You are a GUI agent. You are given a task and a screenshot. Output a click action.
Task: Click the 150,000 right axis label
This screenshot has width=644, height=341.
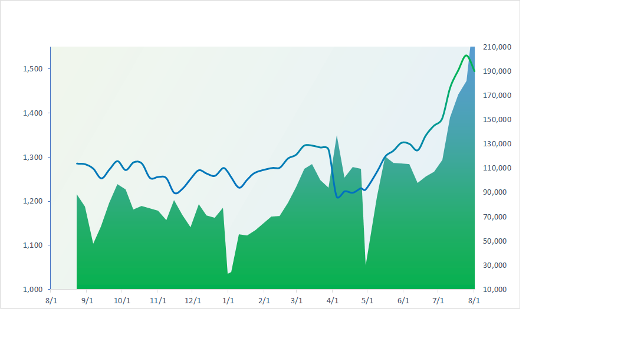click(497, 120)
